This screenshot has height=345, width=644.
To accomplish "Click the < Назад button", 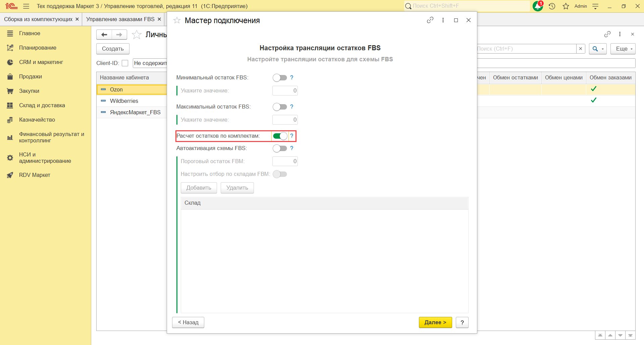I will pyautogui.click(x=188, y=322).
